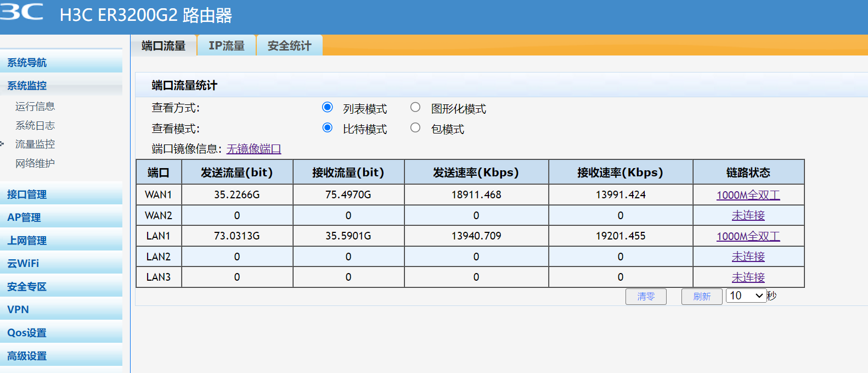Click LAN3 未连接 link status

(748, 277)
